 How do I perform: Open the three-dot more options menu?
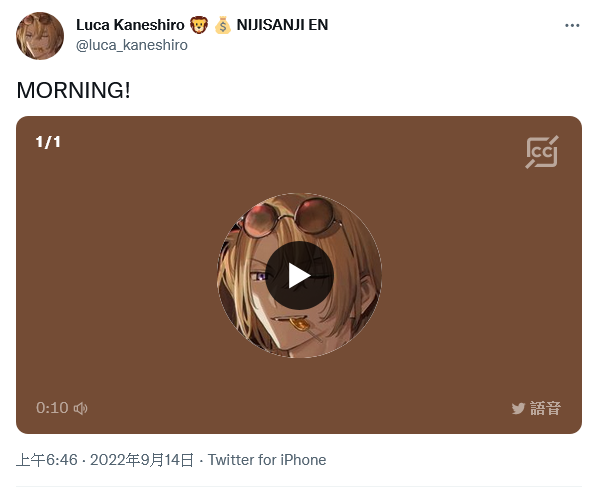point(572,25)
